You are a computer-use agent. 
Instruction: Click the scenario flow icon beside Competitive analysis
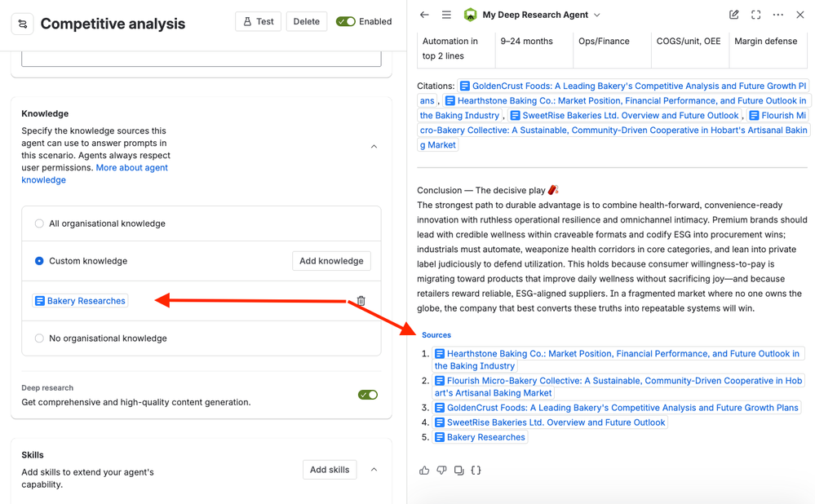(22, 24)
